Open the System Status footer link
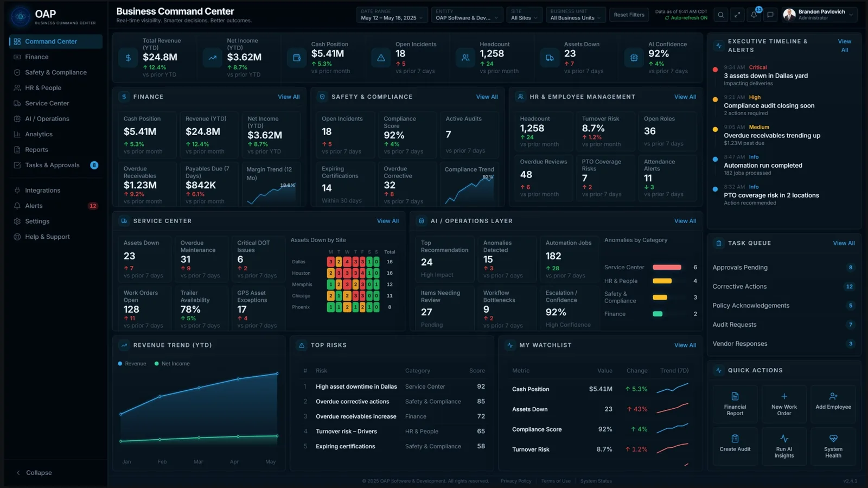The width and height of the screenshot is (868, 488). pyautogui.click(x=596, y=481)
